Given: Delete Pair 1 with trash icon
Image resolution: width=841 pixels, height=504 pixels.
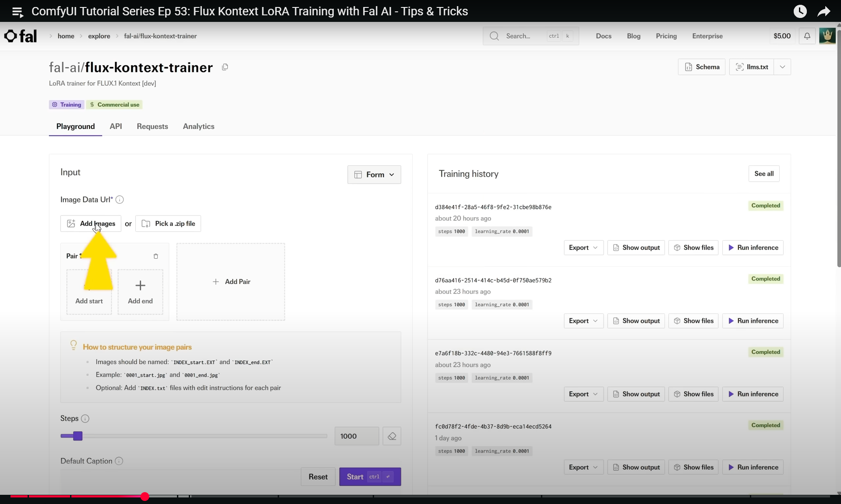Looking at the screenshot, I should pos(155,256).
